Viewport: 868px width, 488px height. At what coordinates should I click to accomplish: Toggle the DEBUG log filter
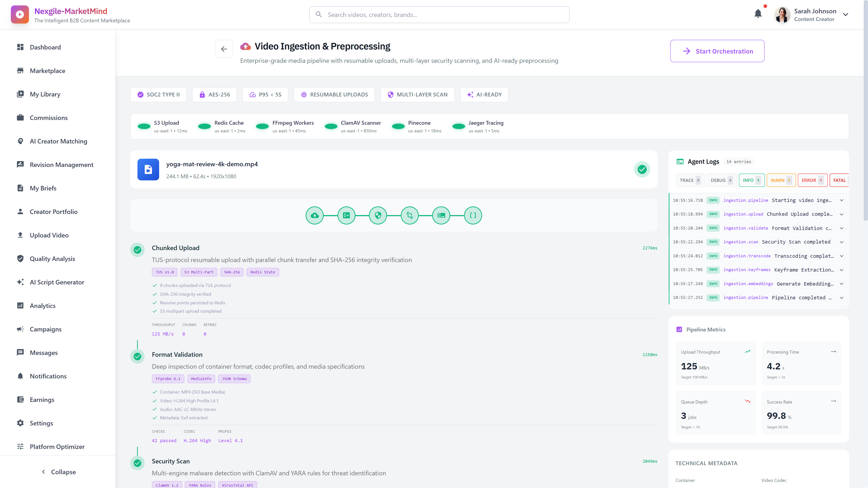(721, 180)
